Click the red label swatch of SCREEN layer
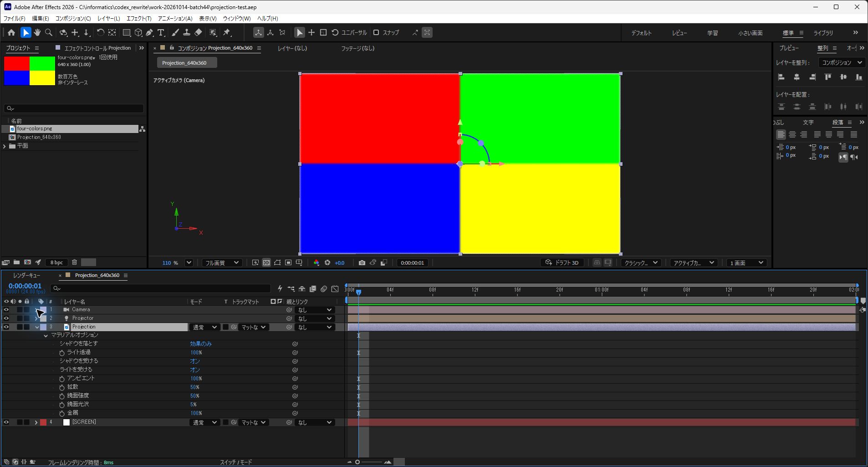 (x=43, y=423)
